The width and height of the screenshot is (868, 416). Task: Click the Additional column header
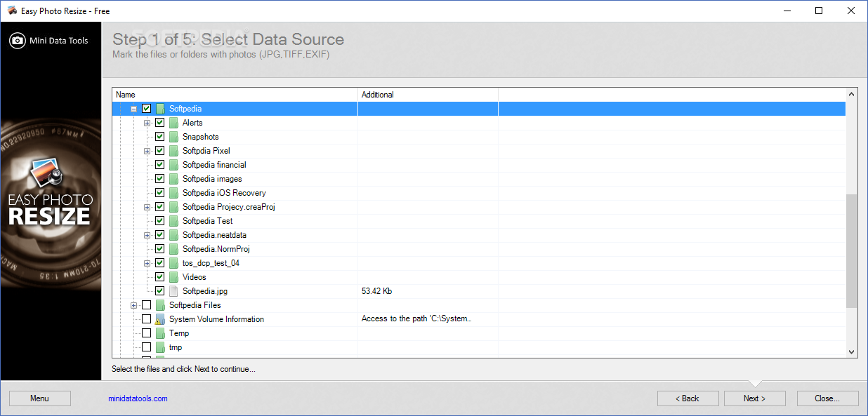pyautogui.click(x=428, y=95)
